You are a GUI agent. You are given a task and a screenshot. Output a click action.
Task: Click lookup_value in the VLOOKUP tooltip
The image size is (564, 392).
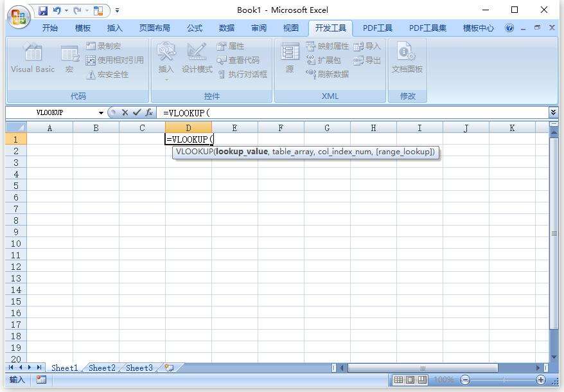[242, 152]
